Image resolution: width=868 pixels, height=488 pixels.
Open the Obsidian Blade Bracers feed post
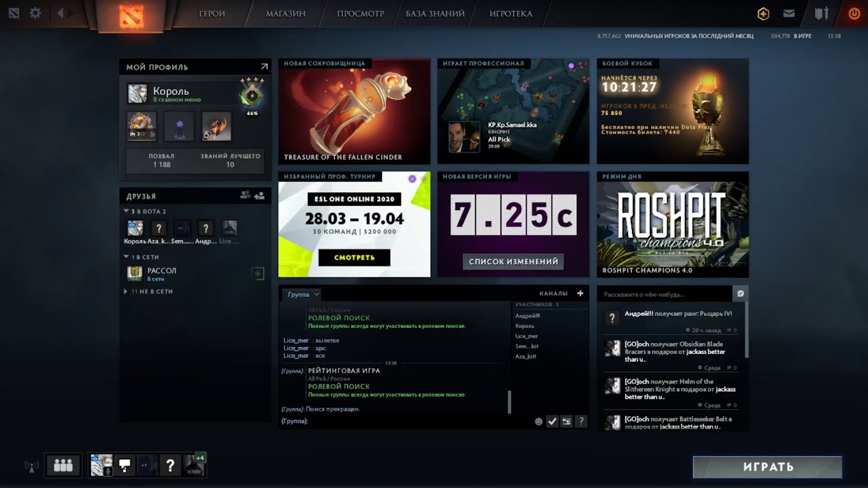click(670, 356)
